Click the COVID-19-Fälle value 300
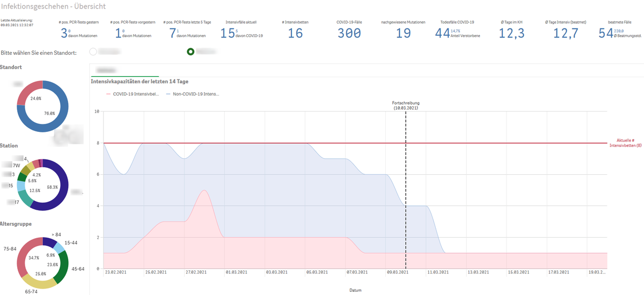The width and height of the screenshot is (644, 295). pos(349,34)
